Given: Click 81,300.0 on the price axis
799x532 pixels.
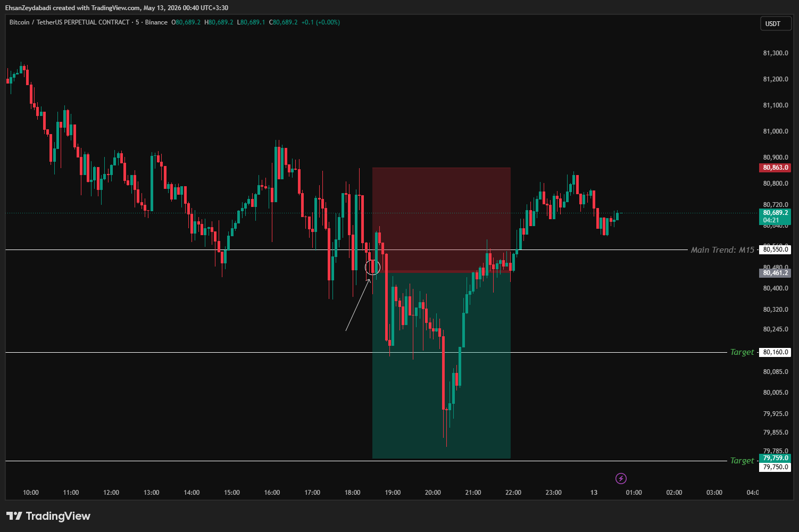Looking at the screenshot, I should coord(776,53).
